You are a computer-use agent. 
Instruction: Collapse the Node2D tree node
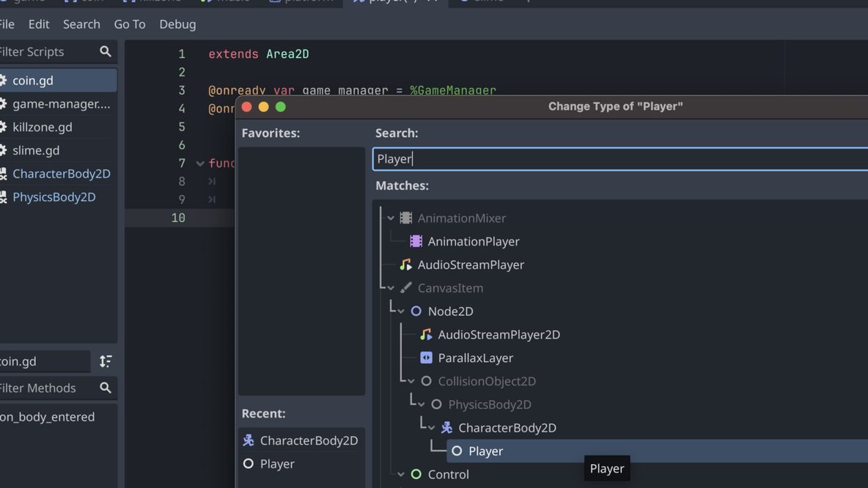pyautogui.click(x=401, y=311)
